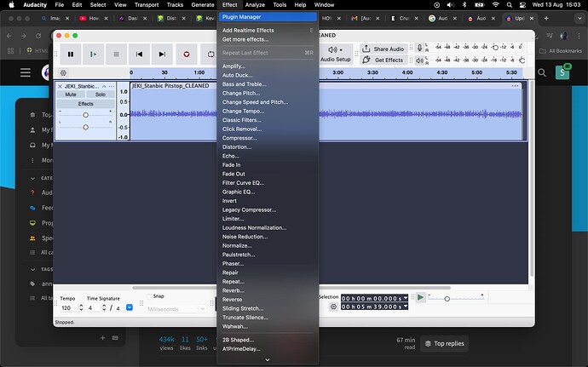Click the green Play button
588x367 pixels.
[94, 54]
